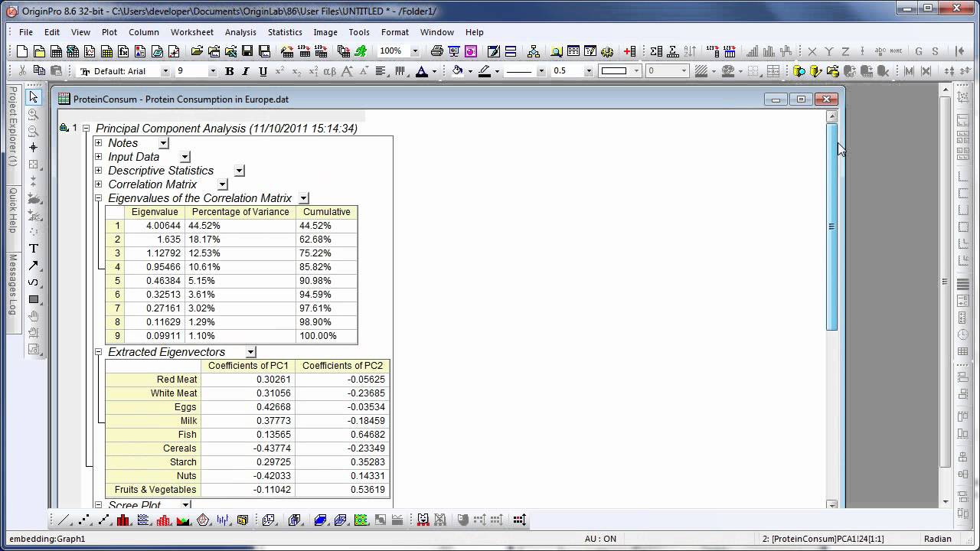
Task: Toggle Bold formatting
Action: click(229, 71)
